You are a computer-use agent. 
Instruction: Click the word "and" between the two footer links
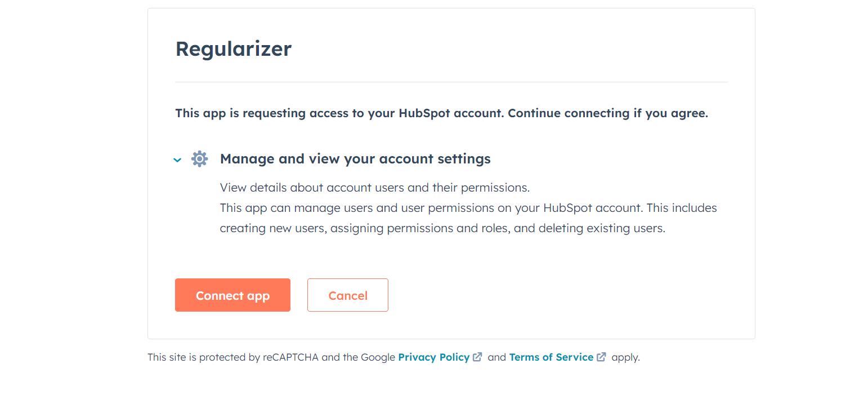pyautogui.click(x=497, y=357)
